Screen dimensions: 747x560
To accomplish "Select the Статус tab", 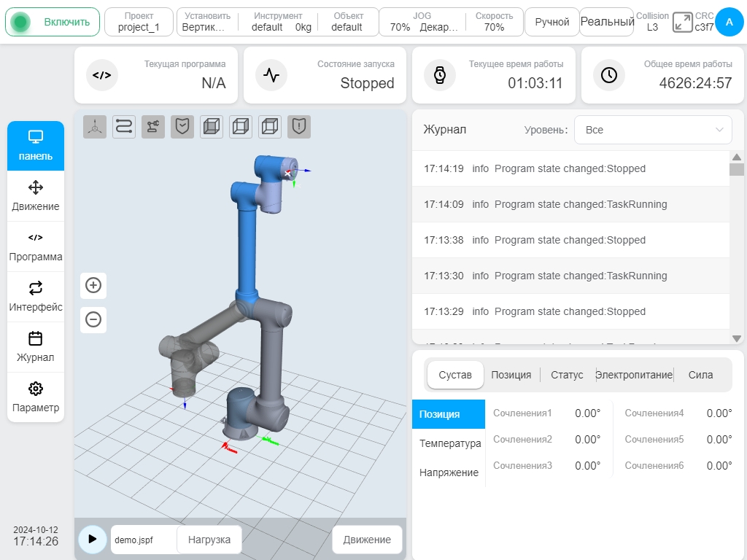I will pyautogui.click(x=567, y=375).
